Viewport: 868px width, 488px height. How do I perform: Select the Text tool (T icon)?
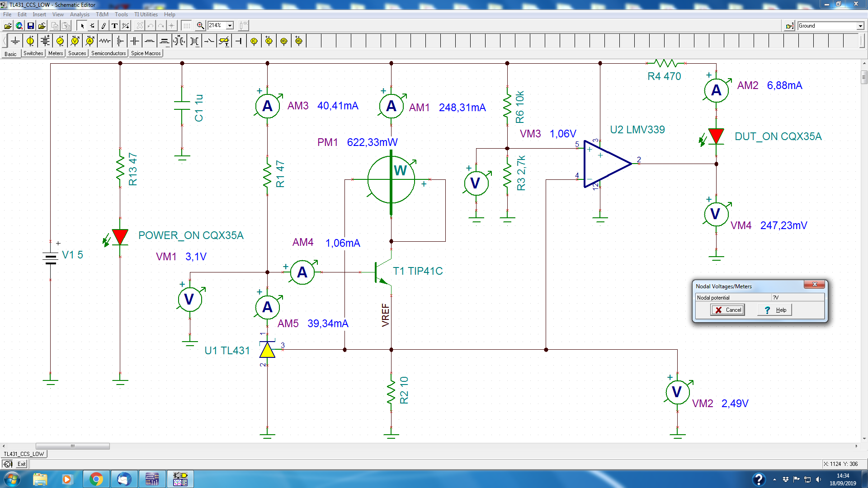click(x=114, y=26)
